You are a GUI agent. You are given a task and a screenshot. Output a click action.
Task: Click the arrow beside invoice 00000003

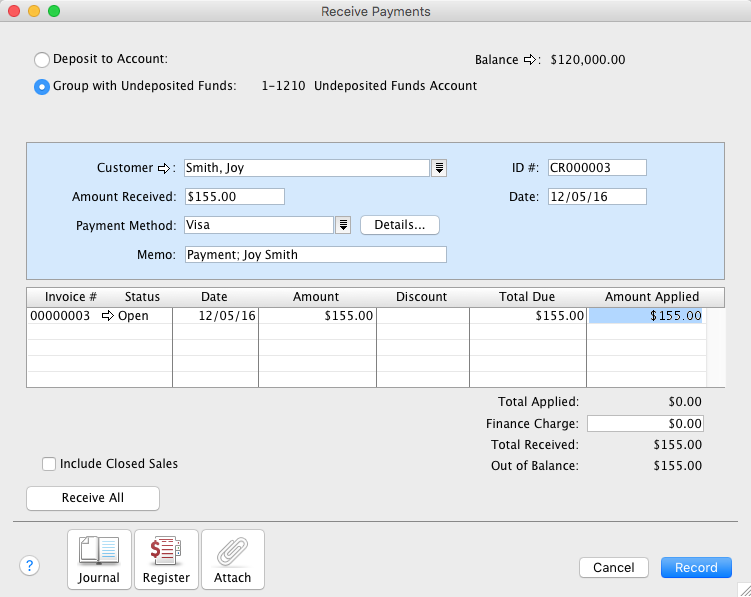click(x=108, y=316)
